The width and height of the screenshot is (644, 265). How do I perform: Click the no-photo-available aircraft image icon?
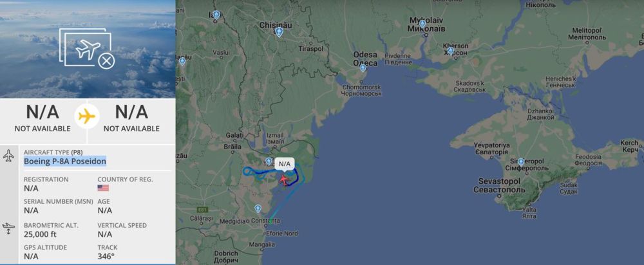point(87,48)
